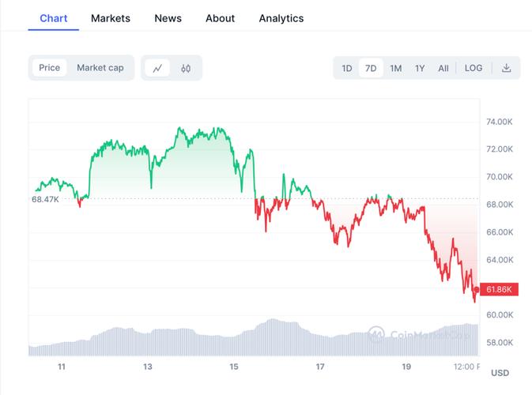The width and height of the screenshot is (532, 395).
Task: Click the red current price marker dot
Action: (x=476, y=290)
